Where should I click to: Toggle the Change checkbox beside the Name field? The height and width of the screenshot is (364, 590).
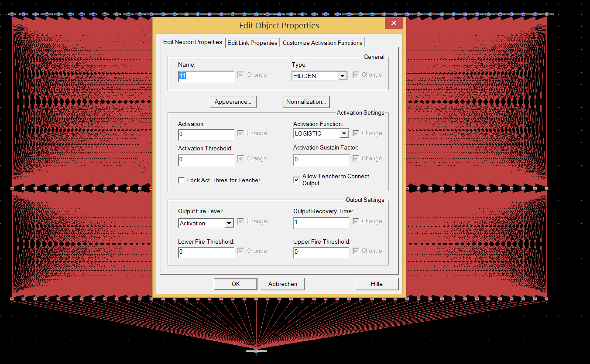[x=241, y=75]
